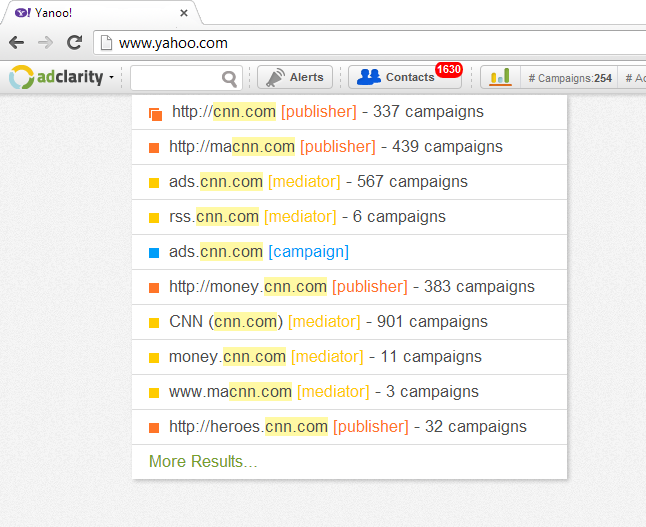
Task: Expand the adclarity dropdown arrow
Action: 111,77
